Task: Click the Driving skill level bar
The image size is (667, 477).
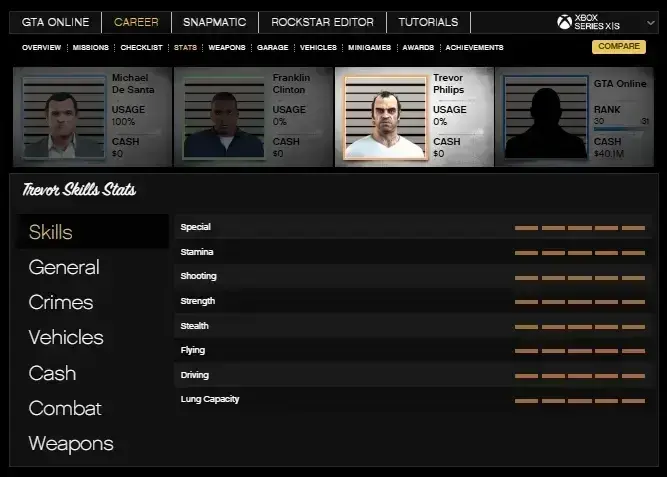Action: (x=580, y=376)
